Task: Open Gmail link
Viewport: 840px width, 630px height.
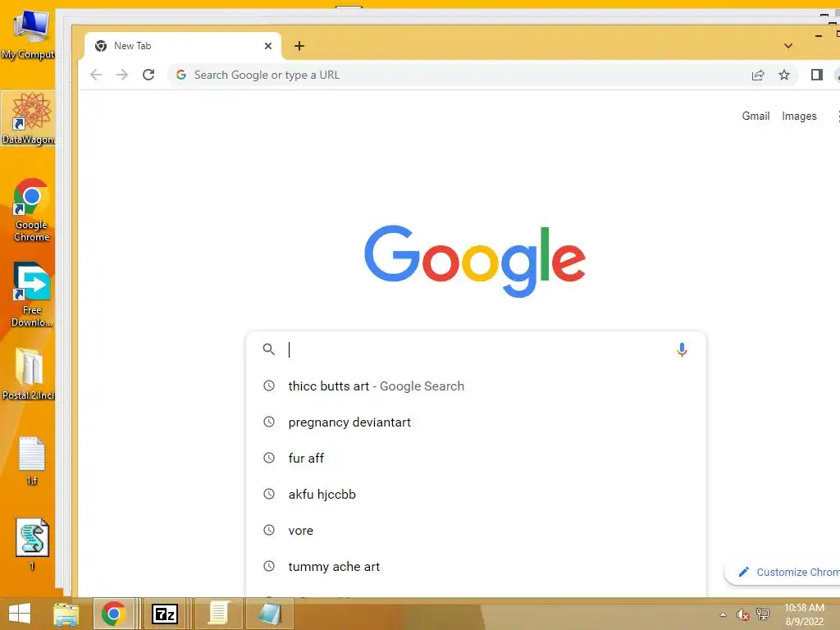Action: pyautogui.click(x=756, y=116)
